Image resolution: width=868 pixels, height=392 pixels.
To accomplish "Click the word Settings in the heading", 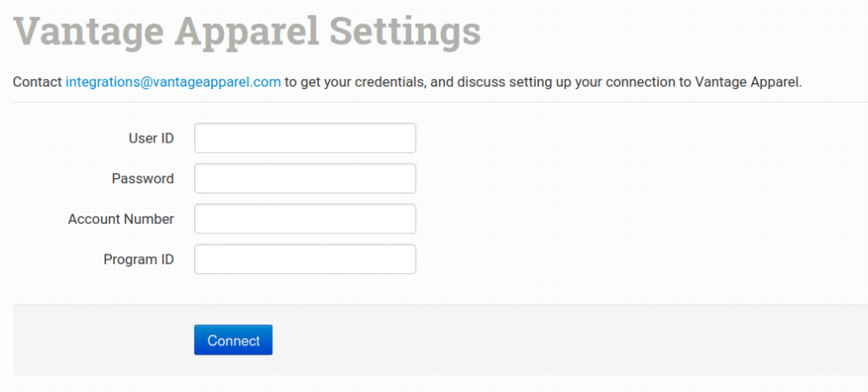I will tap(404, 32).
